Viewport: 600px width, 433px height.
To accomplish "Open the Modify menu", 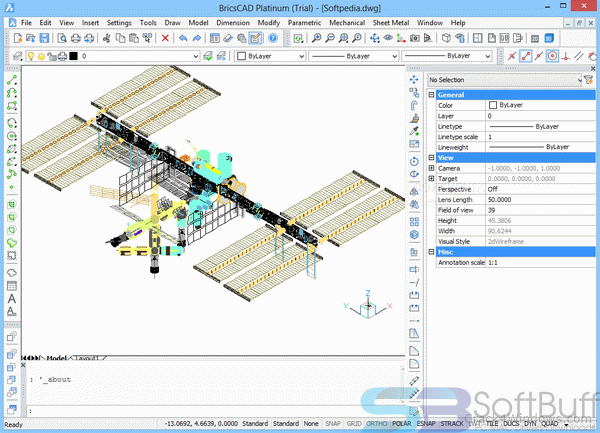I will [x=268, y=23].
